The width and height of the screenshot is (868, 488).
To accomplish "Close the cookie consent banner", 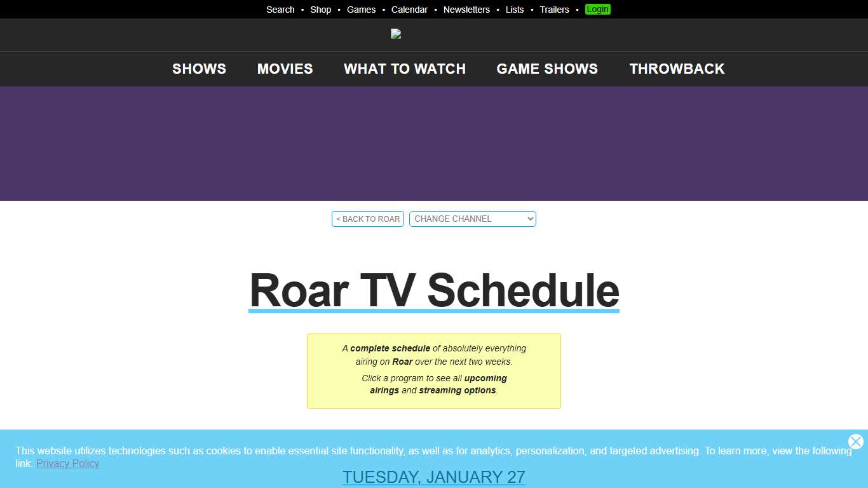I will (x=855, y=442).
